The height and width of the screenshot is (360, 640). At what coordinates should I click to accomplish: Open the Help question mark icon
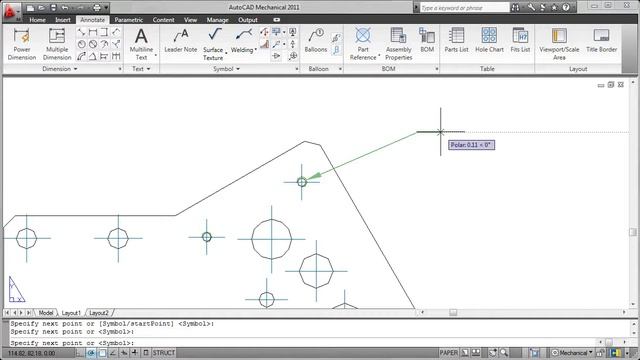(566, 7)
